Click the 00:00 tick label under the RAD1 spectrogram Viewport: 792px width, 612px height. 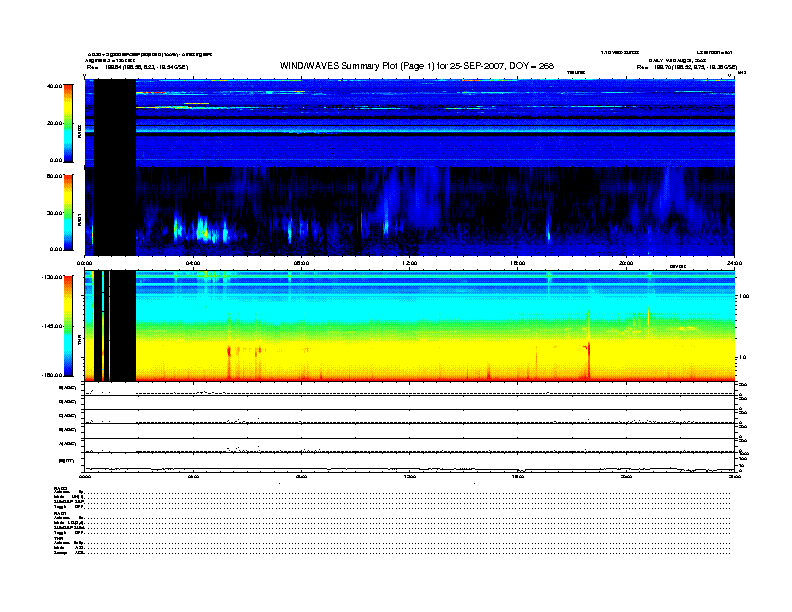pyautogui.click(x=84, y=263)
